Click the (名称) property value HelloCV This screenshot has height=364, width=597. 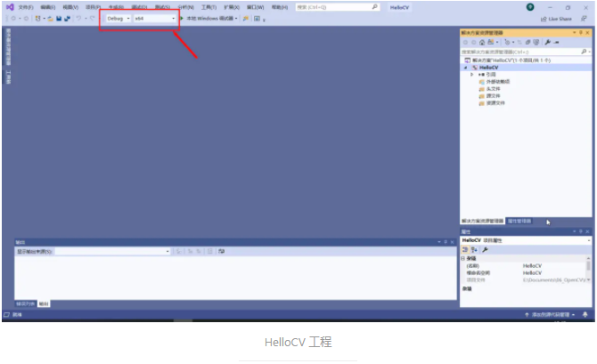point(532,266)
